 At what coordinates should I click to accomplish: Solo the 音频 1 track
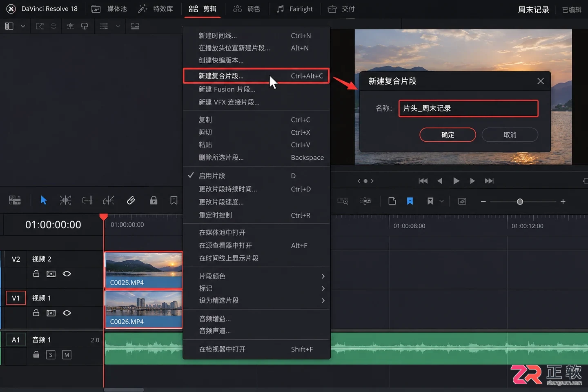click(x=51, y=355)
